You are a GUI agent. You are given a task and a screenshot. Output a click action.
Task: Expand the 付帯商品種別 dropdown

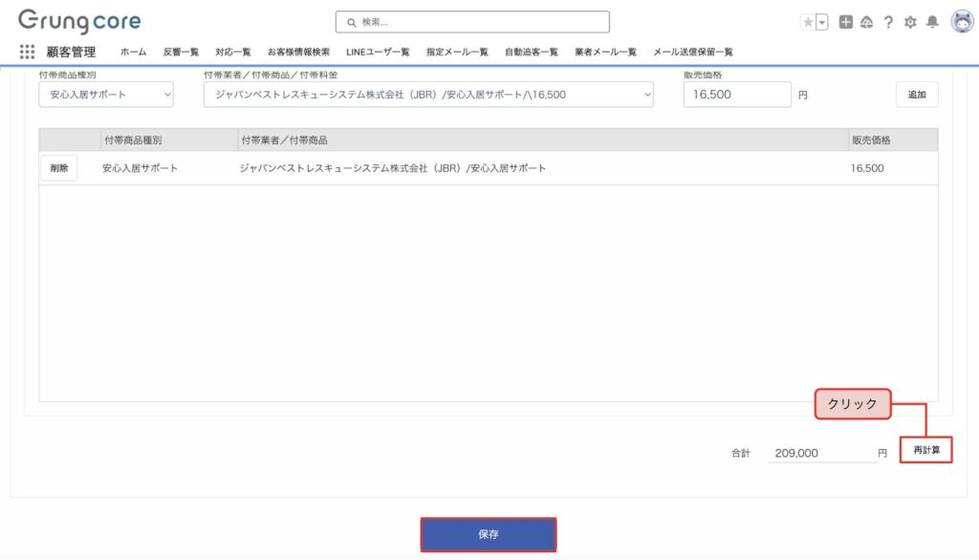(x=106, y=95)
